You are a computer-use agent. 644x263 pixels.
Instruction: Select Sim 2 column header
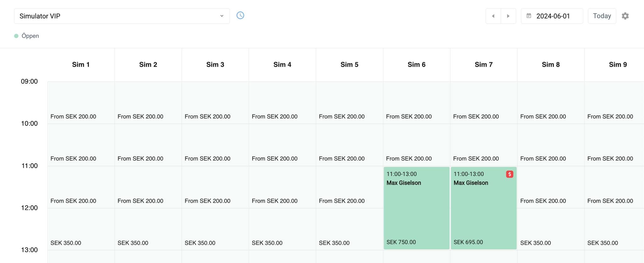148,65
